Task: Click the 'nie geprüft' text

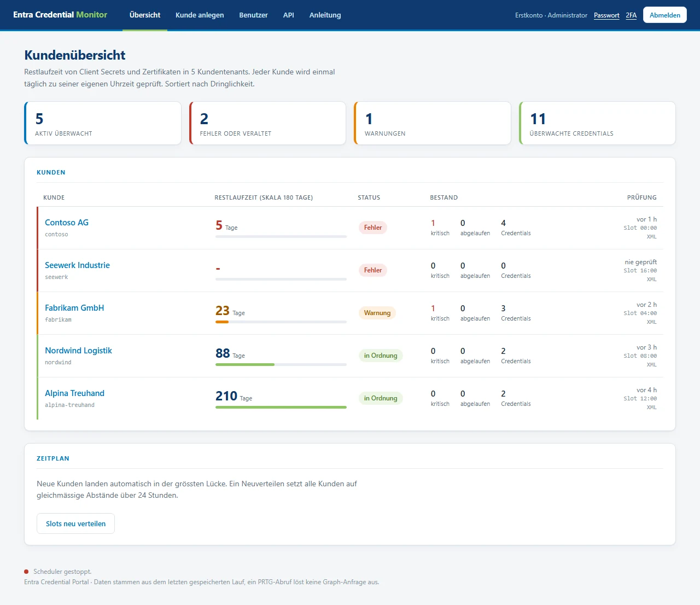Action: [x=641, y=262]
